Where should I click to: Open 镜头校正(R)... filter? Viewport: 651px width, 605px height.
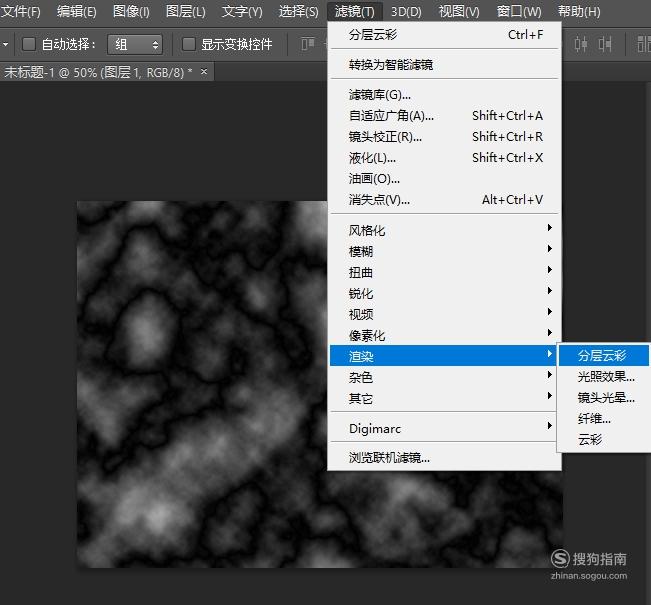point(445,137)
